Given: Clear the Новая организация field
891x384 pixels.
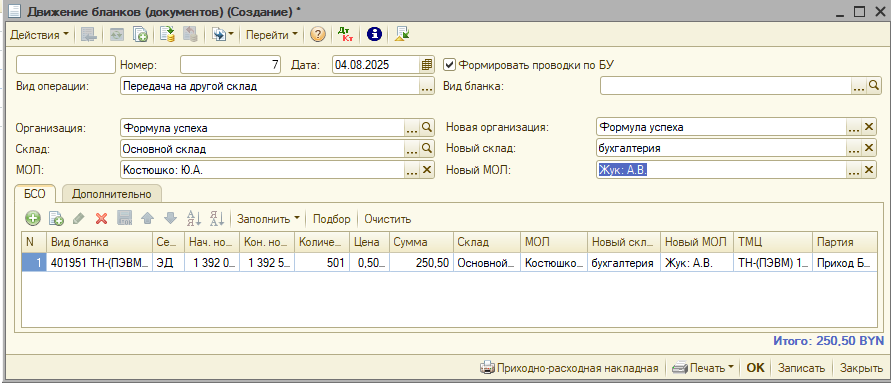Looking at the screenshot, I should pos(869,127).
